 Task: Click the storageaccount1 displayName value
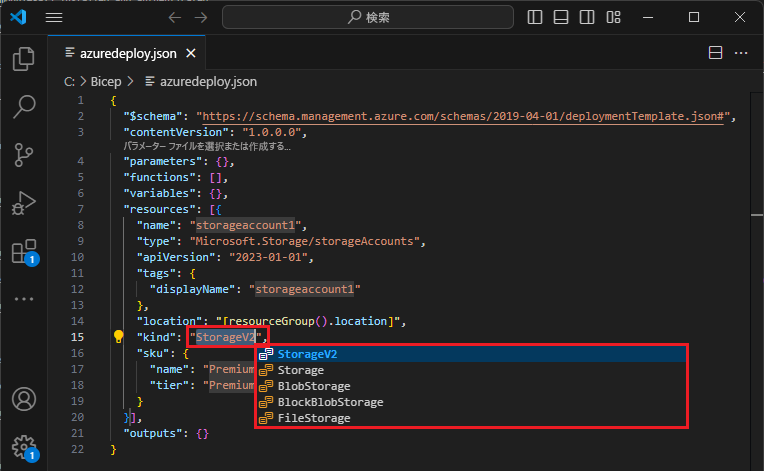(305, 289)
